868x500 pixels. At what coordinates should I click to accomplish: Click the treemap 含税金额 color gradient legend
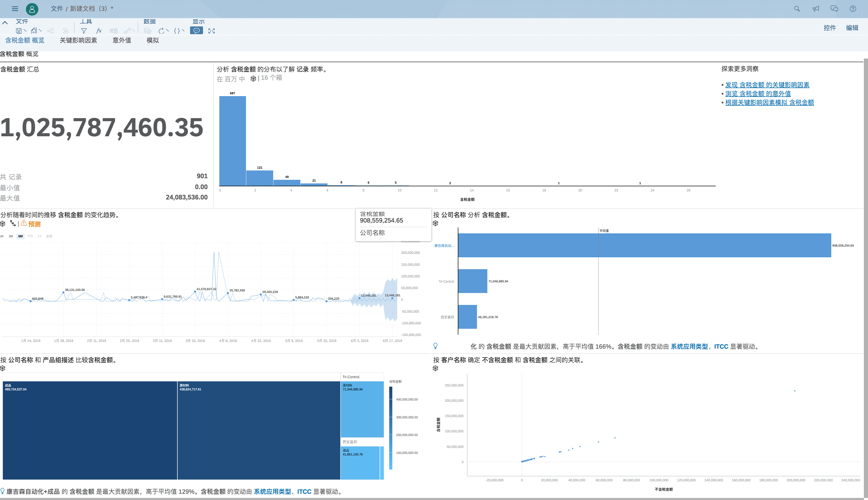pyautogui.click(x=390, y=428)
